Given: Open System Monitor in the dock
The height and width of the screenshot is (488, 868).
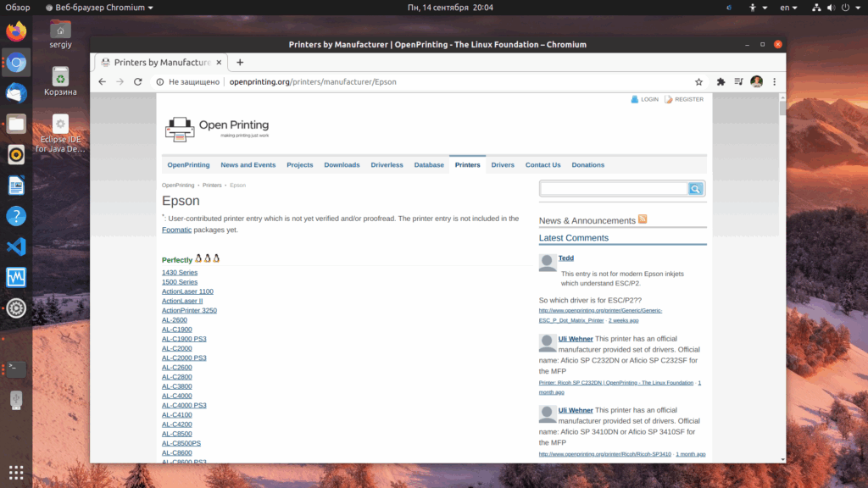Looking at the screenshot, I should point(16,277).
